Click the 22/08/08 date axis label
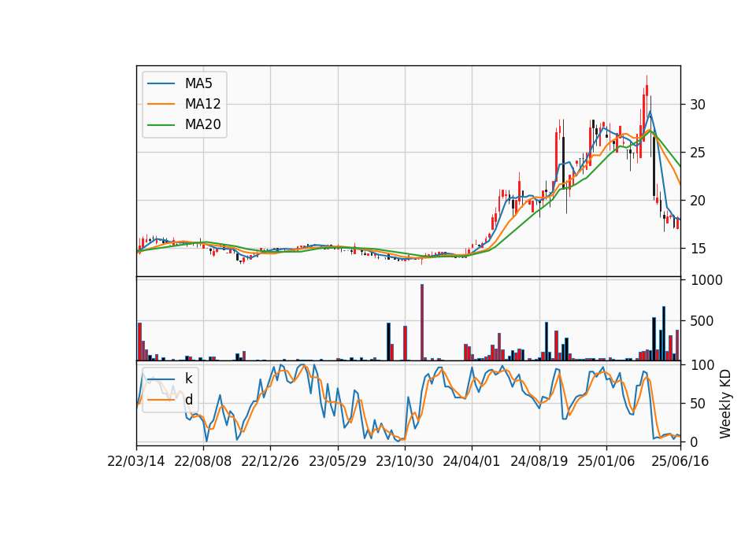This screenshot has width=756, height=543. (x=203, y=461)
